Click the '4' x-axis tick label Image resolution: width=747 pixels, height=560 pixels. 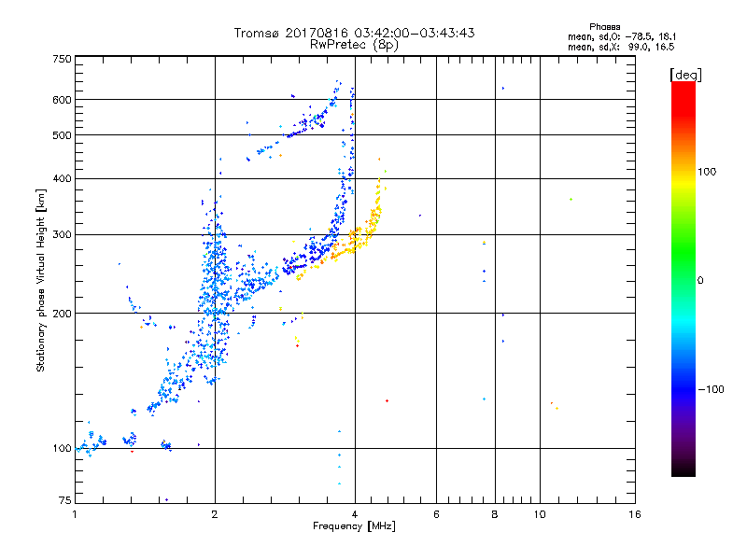pyautogui.click(x=355, y=514)
